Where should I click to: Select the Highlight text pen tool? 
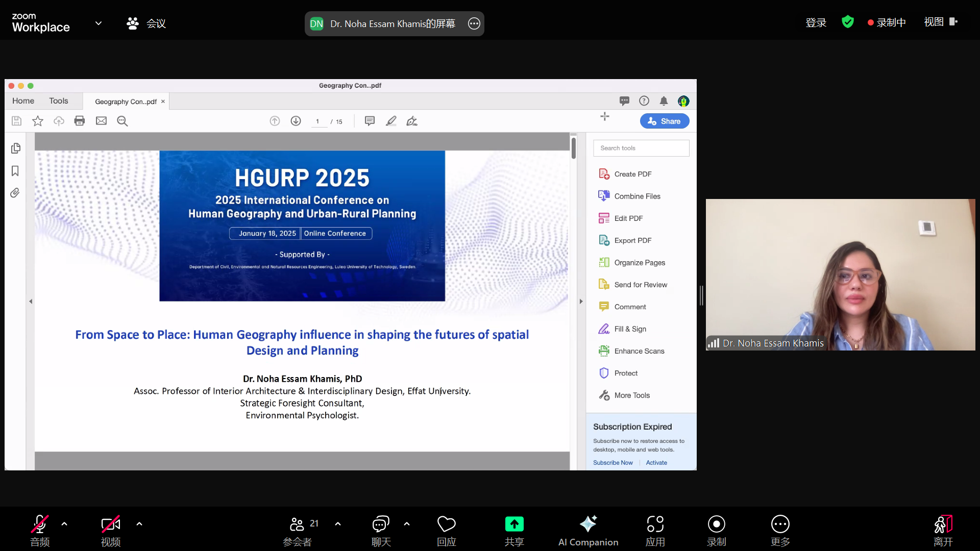pyautogui.click(x=391, y=121)
